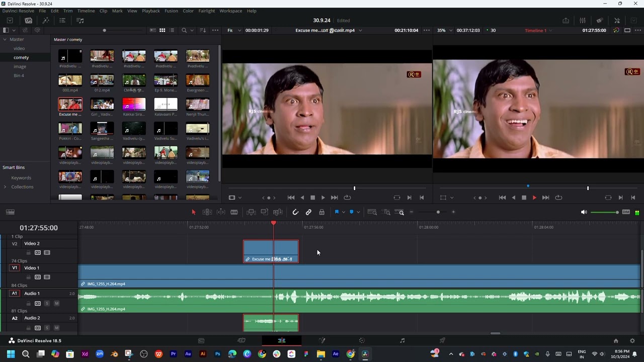Toggle Position Lock padlock in toolbar
This screenshot has height=362, width=644.
point(321,212)
